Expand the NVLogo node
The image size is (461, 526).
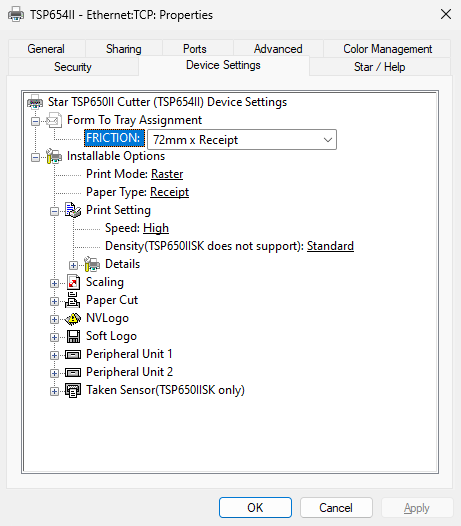(x=54, y=319)
